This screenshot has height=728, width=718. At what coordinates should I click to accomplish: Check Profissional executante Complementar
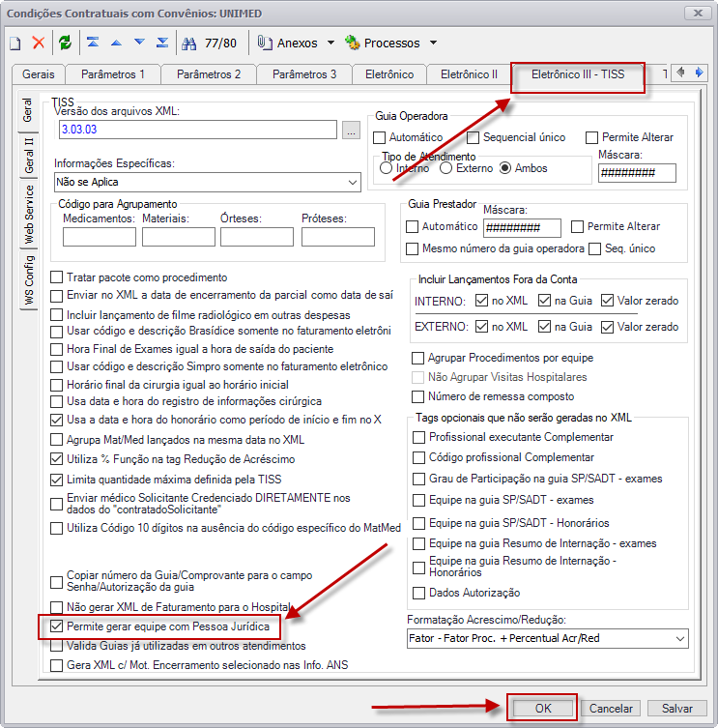418,437
